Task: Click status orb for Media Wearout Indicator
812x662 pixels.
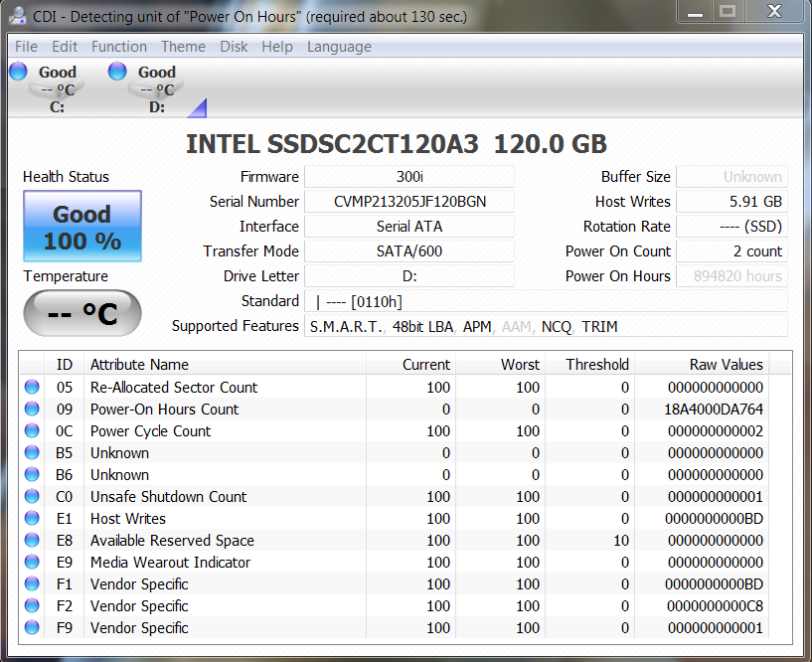Action: coord(32,563)
